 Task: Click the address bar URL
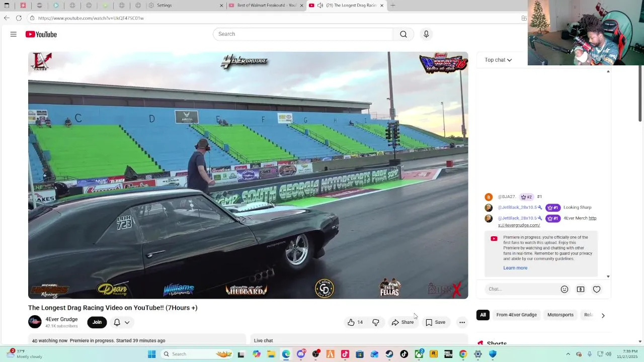pyautogui.click(x=91, y=18)
